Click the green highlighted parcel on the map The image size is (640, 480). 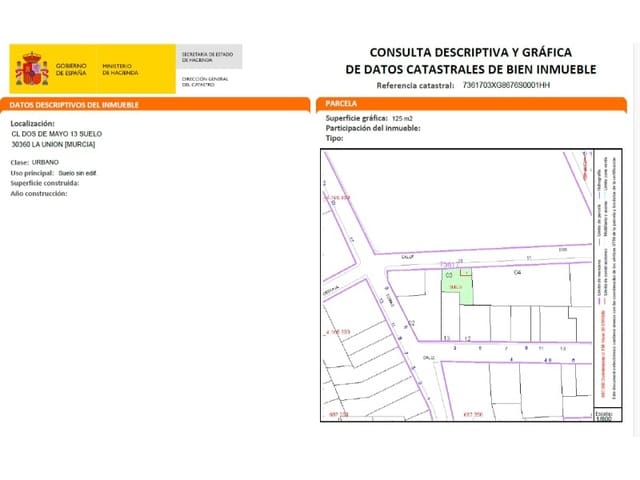(x=456, y=286)
